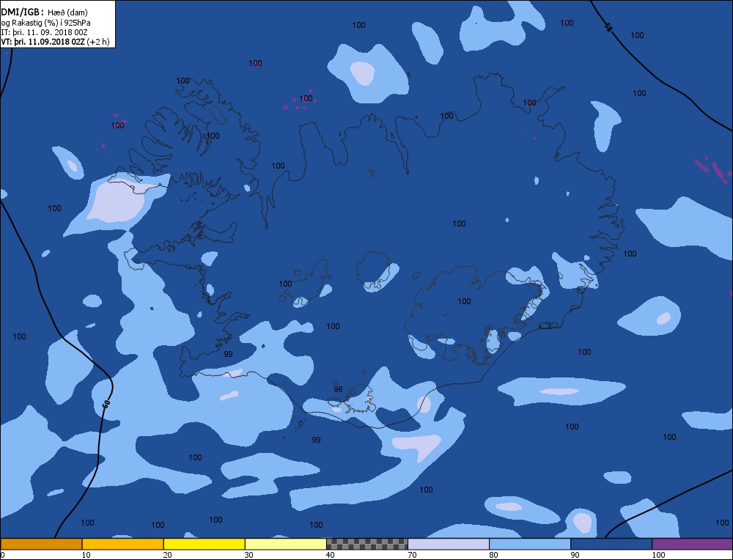Click the light blue 80–90 legend swatch
Screen dimensions: 733x560
(x=530, y=544)
